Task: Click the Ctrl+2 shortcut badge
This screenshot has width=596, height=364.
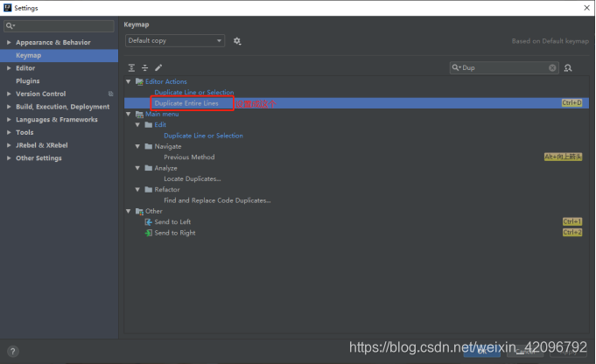Action: click(x=572, y=232)
